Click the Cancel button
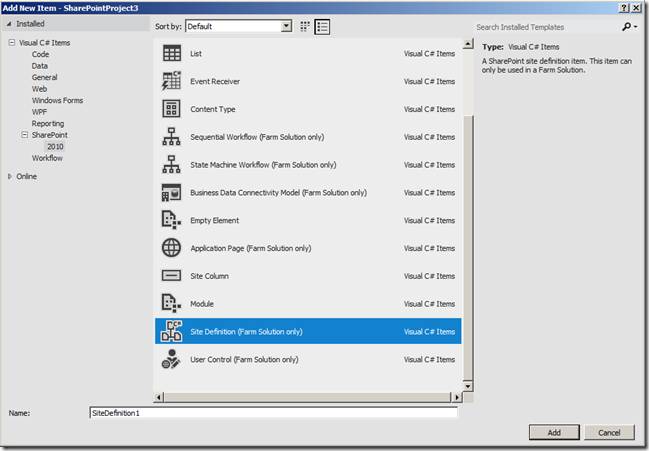649x451 pixels. click(609, 432)
